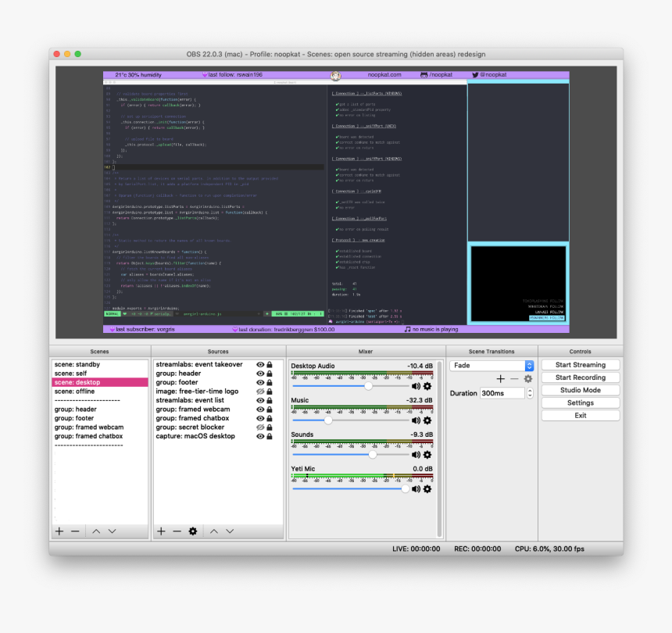Open transition properties via the gear icon
The height and width of the screenshot is (633, 672).
click(527, 378)
